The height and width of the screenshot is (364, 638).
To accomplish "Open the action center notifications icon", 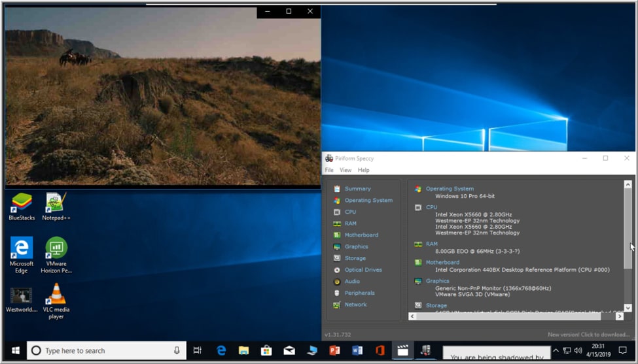I will pyautogui.click(x=622, y=350).
